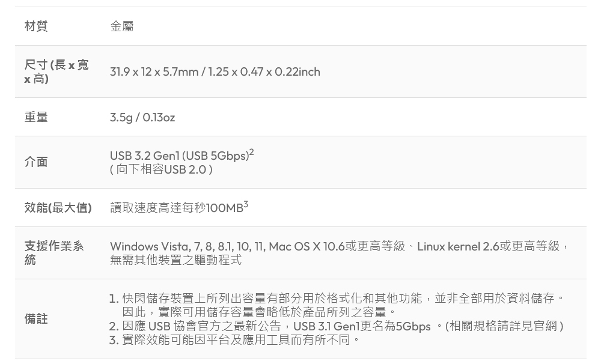Screen dimensions: 601x364
Task: Click the USB 3.2 Gen1 (USB 5Gbps) text
Action: pyautogui.click(x=178, y=156)
